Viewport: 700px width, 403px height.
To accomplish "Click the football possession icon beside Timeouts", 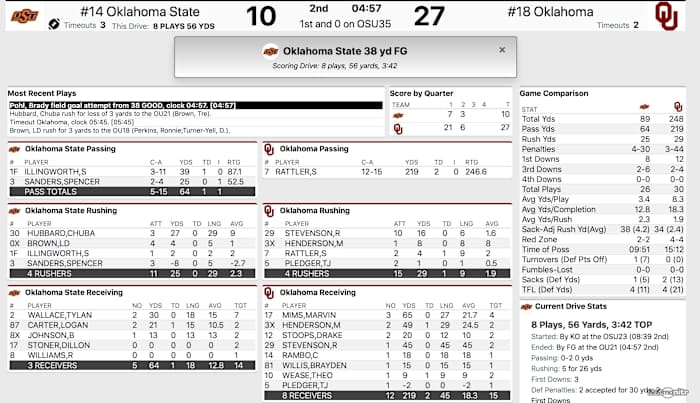I will (x=53, y=24).
